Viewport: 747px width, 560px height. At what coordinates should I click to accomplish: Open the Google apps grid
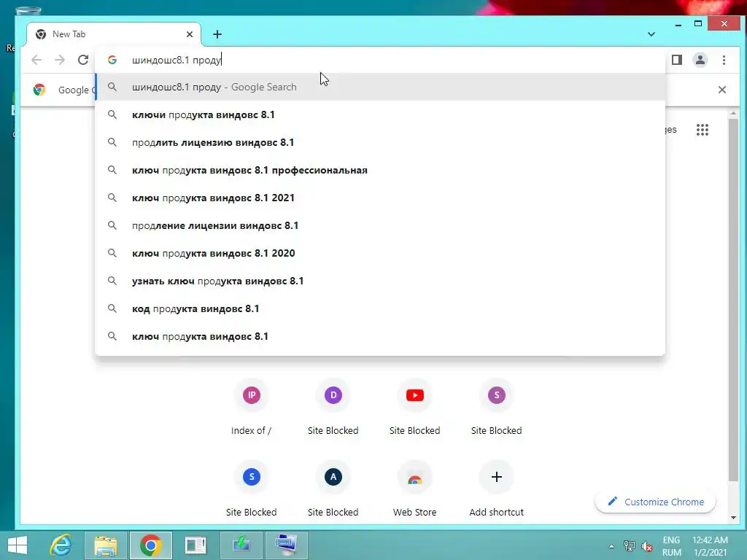(x=703, y=130)
